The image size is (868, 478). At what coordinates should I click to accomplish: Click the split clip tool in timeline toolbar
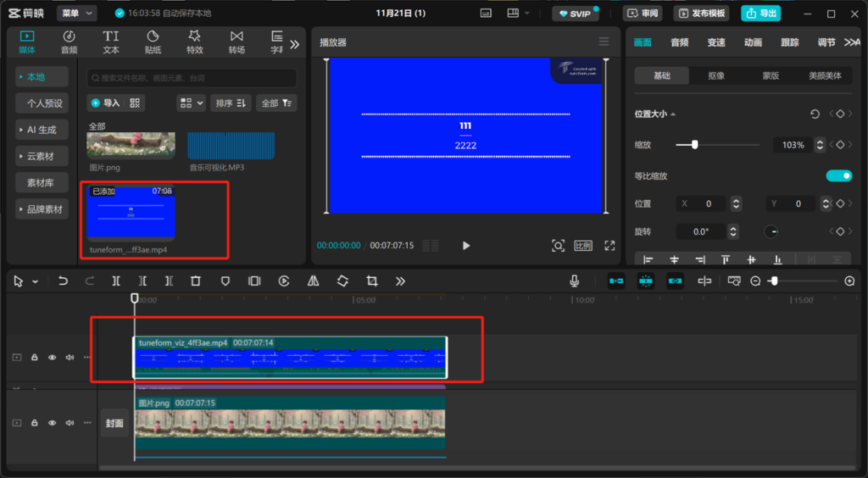(116, 281)
